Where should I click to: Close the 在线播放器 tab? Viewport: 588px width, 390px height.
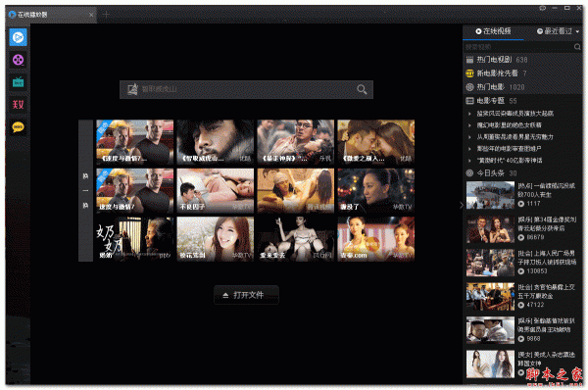tap(91, 15)
